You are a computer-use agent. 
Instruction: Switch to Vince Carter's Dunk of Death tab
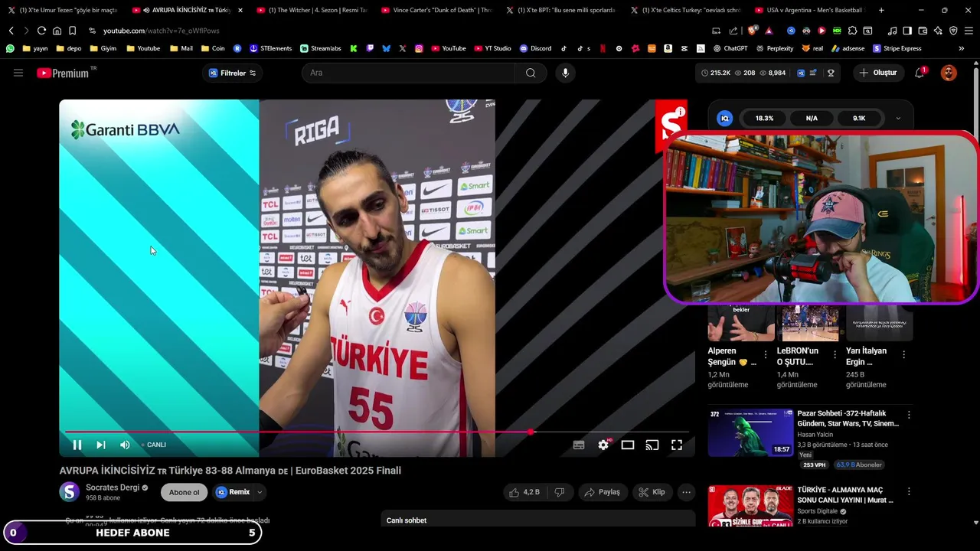coord(437,10)
